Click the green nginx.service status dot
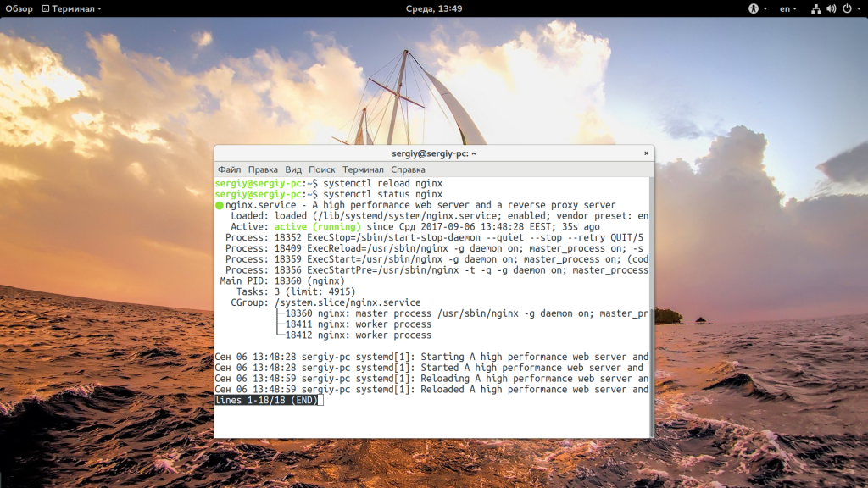 (220, 205)
